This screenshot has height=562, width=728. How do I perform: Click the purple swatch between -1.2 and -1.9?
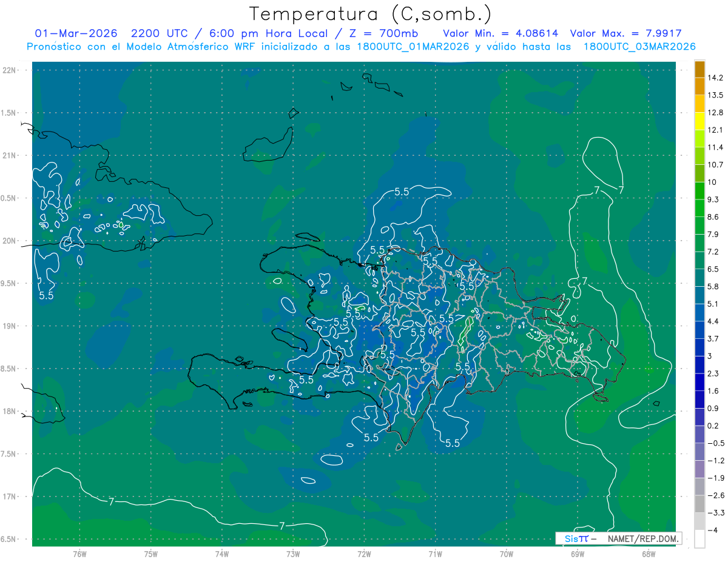[x=699, y=469]
